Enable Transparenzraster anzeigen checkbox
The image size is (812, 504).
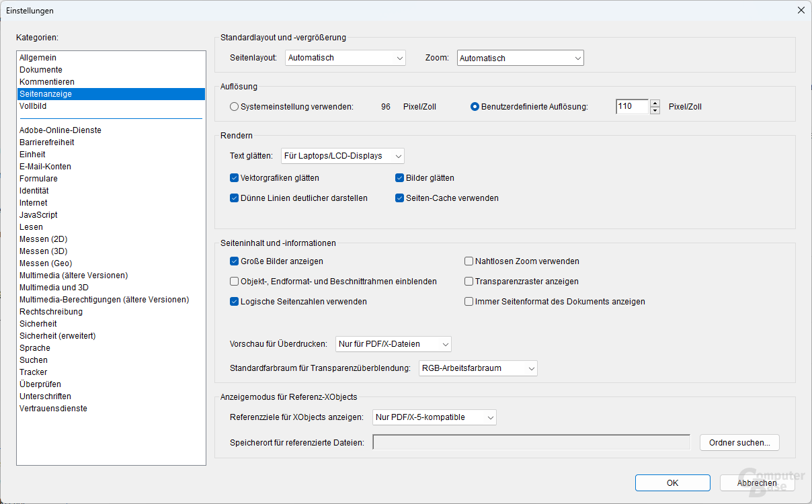click(469, 282)
